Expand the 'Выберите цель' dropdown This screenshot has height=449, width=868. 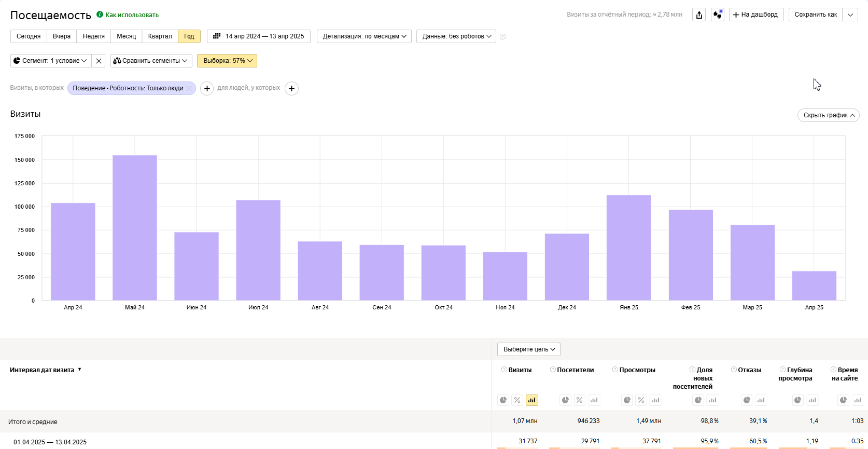(529, 349)
